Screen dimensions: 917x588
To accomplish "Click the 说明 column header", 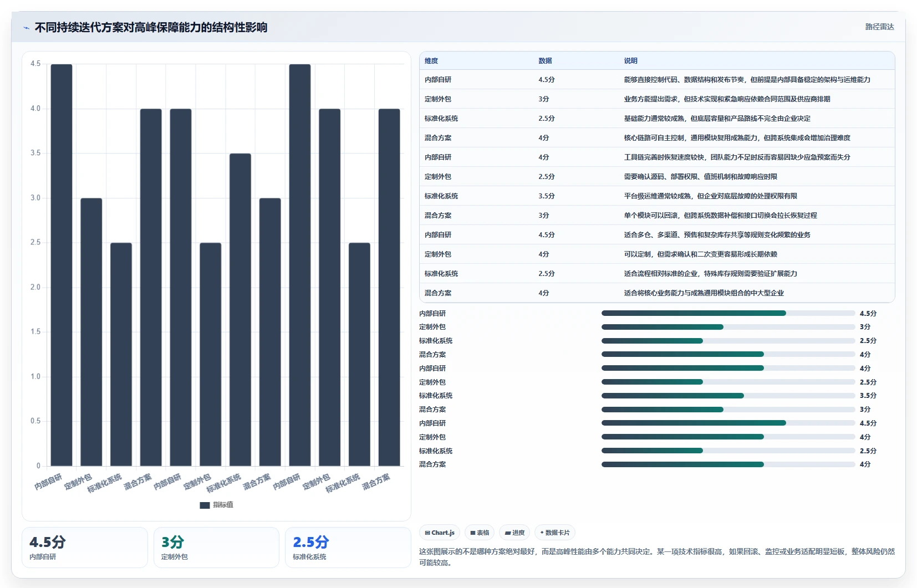I will (630, 61).
